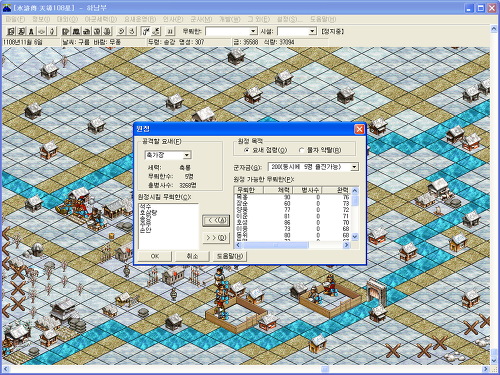The width and height of the screenshot is (500, 375).
Task: Open the 무뢰한 dropdown in the toolbar
Action: pyautogui.click(x=231, y=31)
